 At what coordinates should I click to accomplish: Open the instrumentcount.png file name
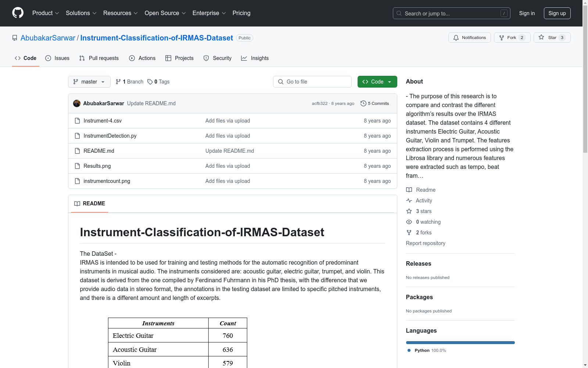[107, 181]
